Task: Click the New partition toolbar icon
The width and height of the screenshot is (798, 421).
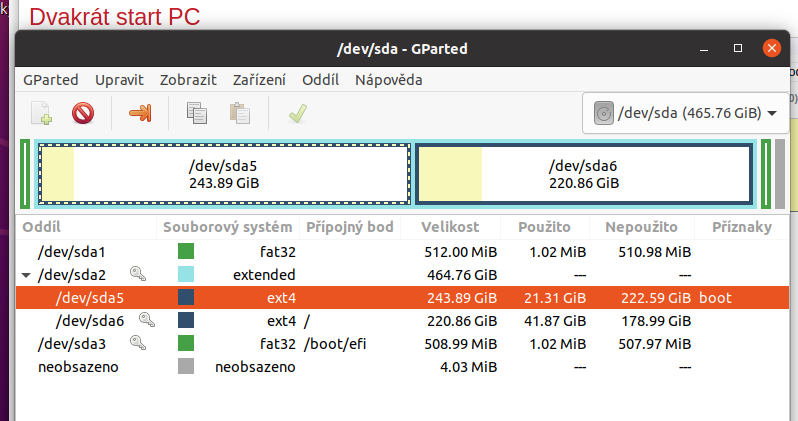Action: pos(42,113)
